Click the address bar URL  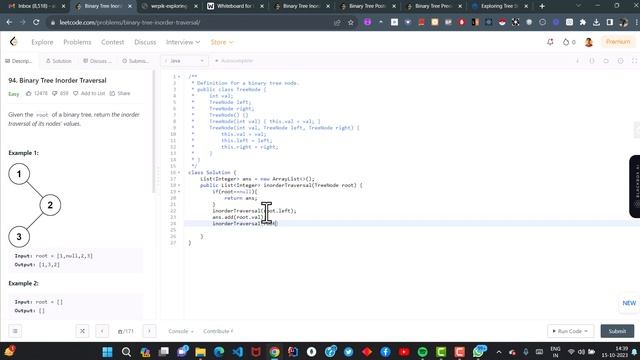click(130, 22)
